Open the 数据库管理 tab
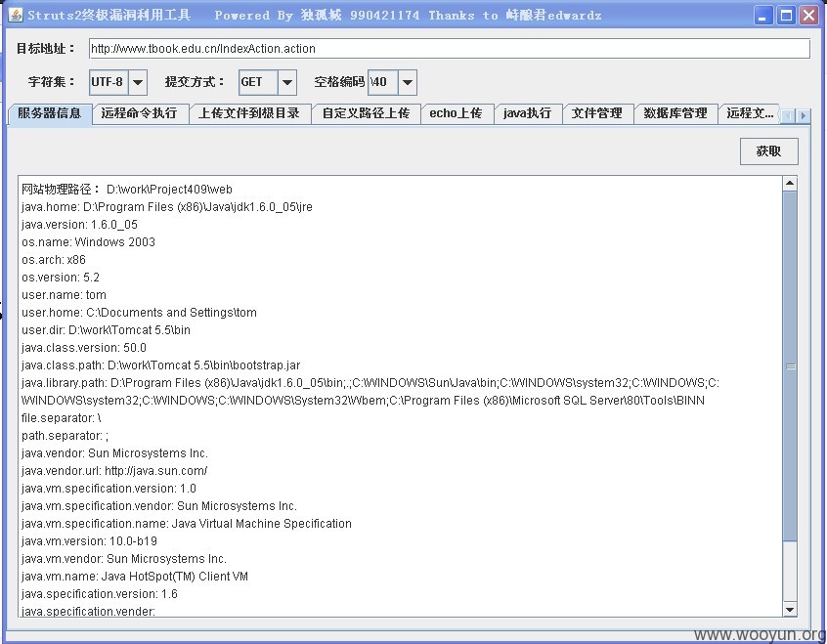Image resolution: width=827 pixels, height=644 pixels. [675, 113]
